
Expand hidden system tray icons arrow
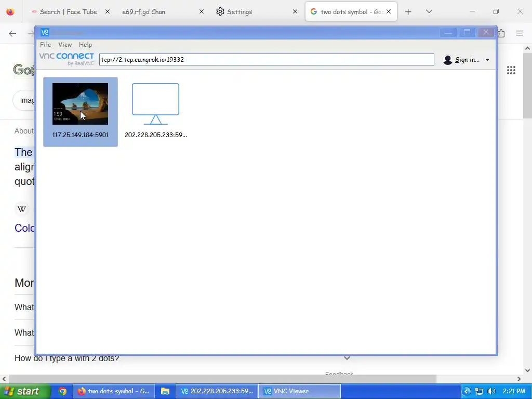(x=467, y=391)
